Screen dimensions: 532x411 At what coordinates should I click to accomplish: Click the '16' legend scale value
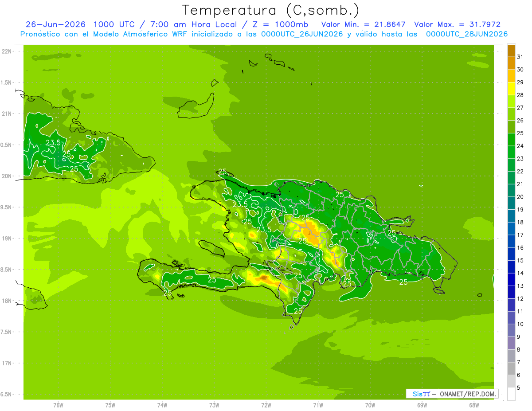520,248
